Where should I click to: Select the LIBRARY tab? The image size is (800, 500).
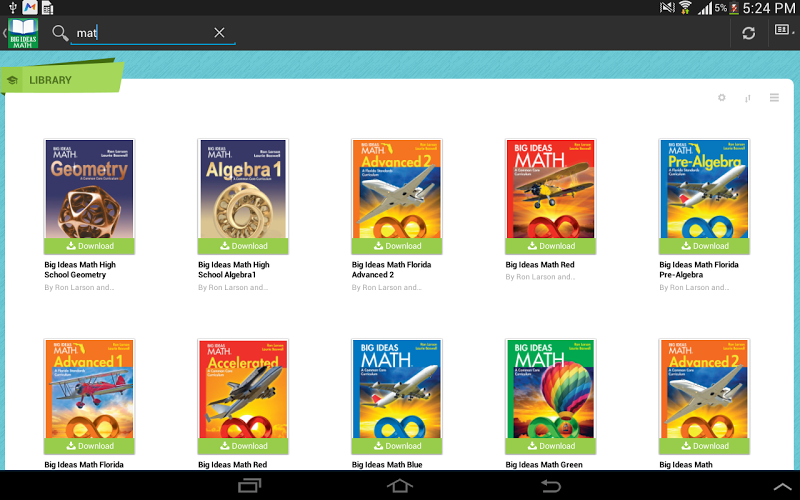click(x=61, y=80)
